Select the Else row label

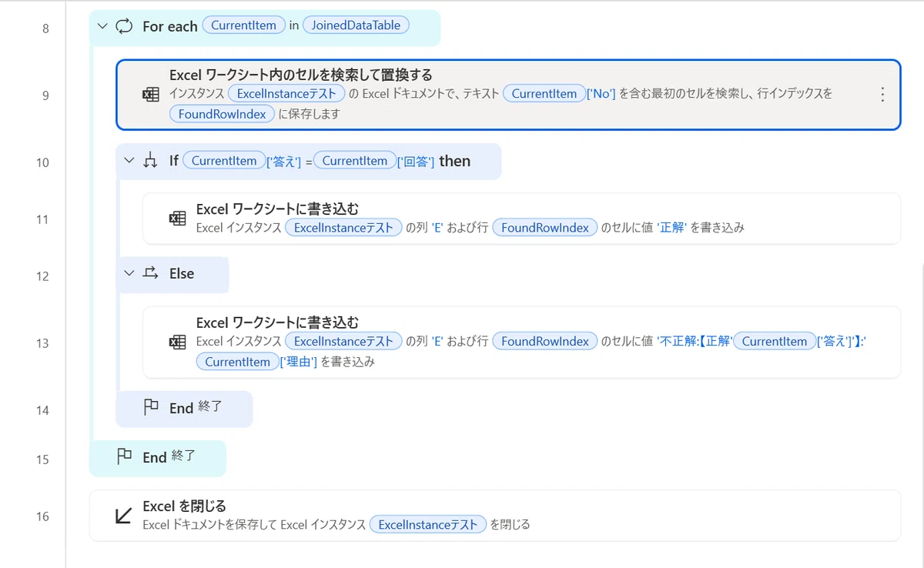tap(182, 273)
